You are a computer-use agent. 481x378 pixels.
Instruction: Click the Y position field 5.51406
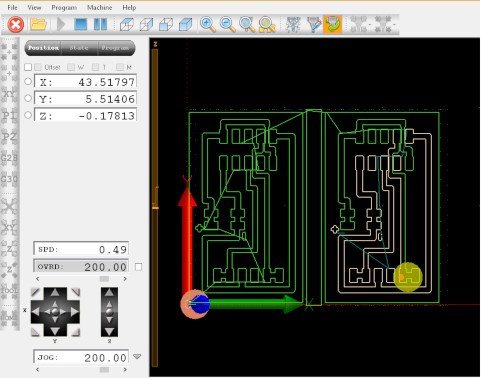tap(86, 99)
